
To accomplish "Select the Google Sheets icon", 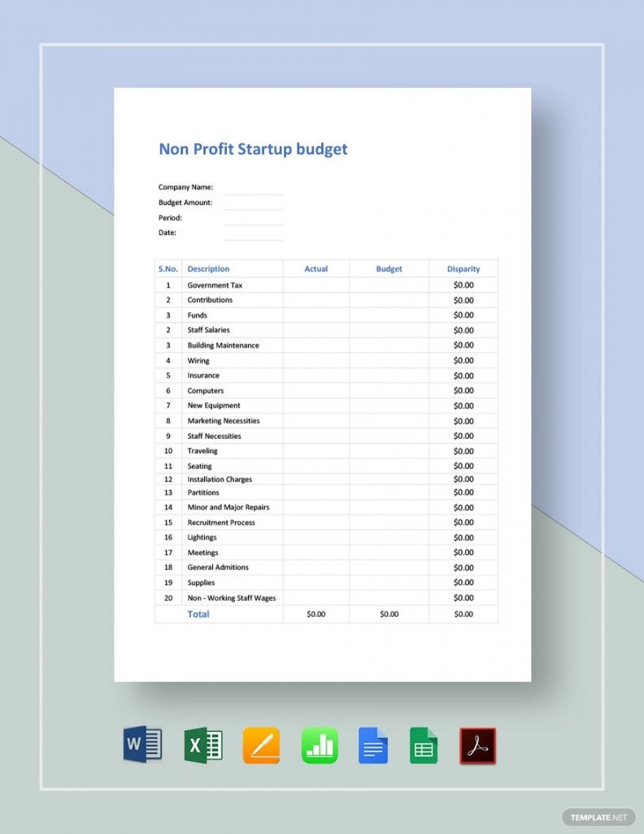I will point(424,745).
